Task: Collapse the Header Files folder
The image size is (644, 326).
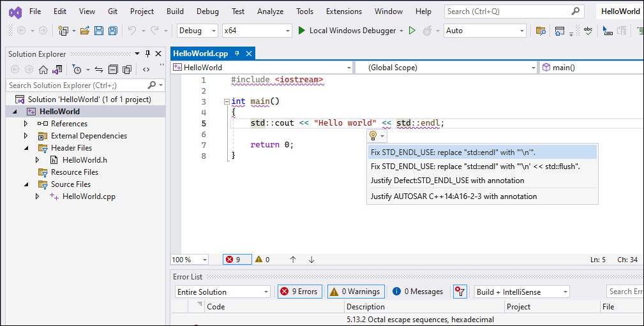Action: [26, 148]
